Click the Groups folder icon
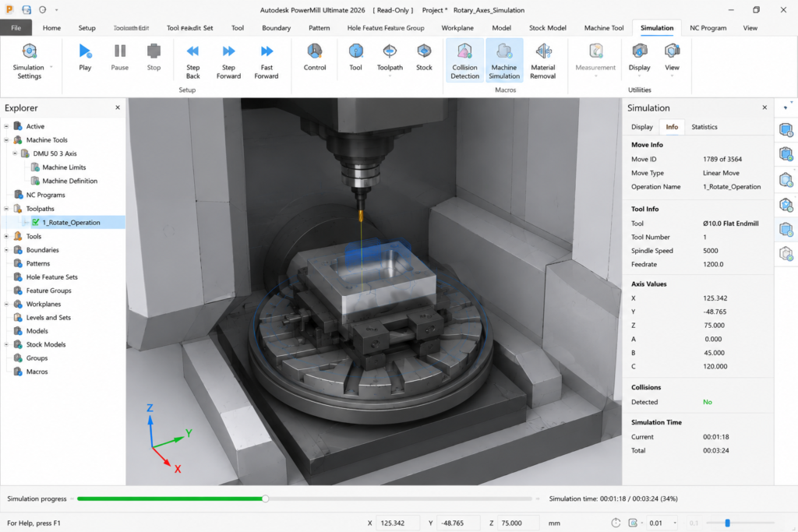This screenshot has height=532, width=798. [18, 358]
